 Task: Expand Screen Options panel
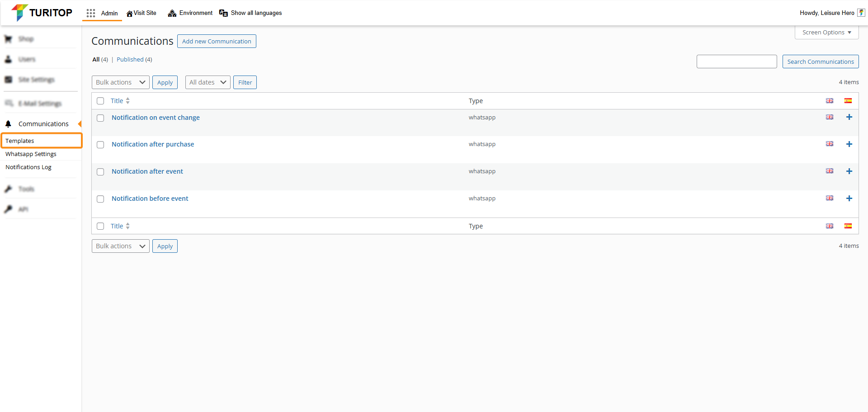826,33
